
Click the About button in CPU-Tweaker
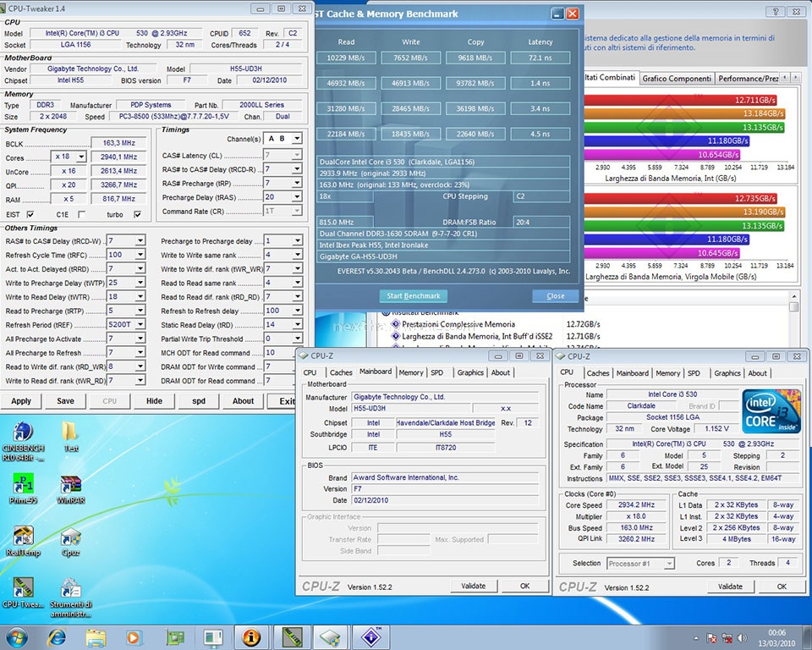[243, 401]
